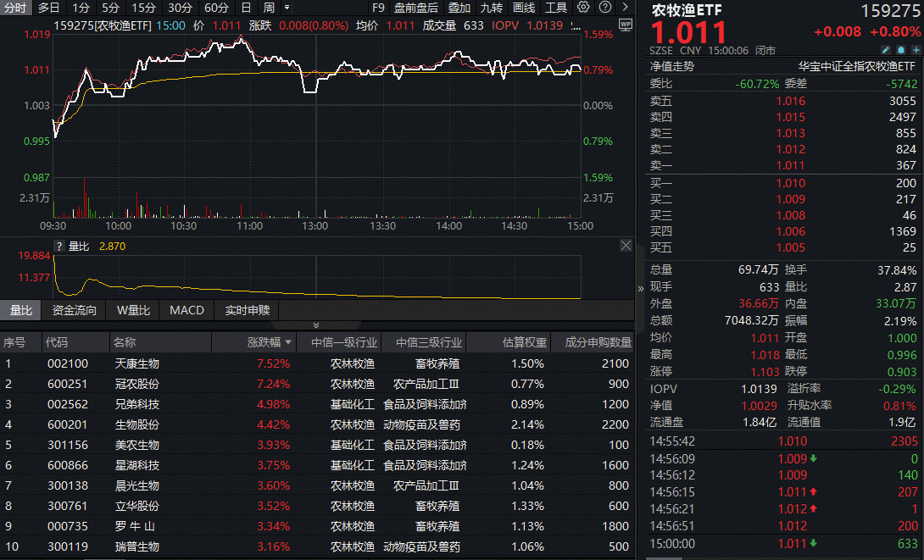Expand more chart period options dropdown
Image resolution: width=924 pixels, height=560 pixels.
click(x=287, y=8)
